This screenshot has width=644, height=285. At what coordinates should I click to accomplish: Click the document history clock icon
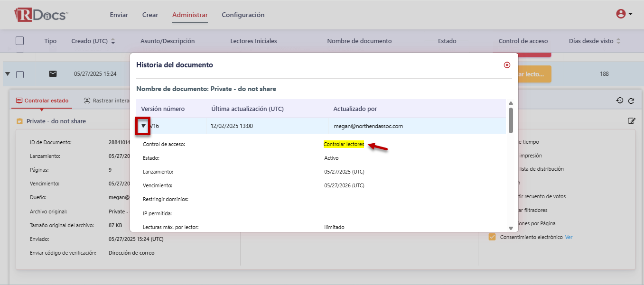tap(619, 101)
